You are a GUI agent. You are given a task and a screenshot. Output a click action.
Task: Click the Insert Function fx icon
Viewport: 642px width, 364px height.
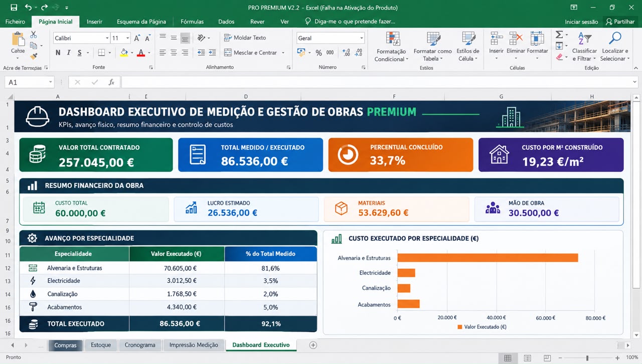112,82
